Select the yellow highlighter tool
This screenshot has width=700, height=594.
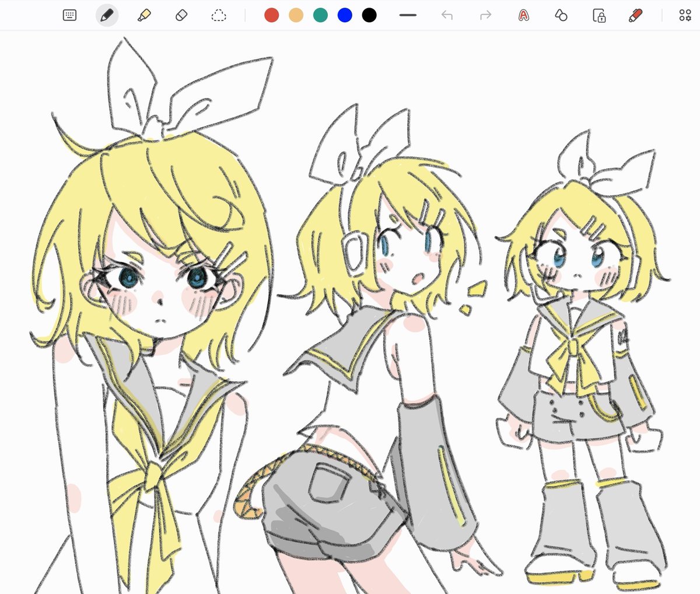[144, 15]
